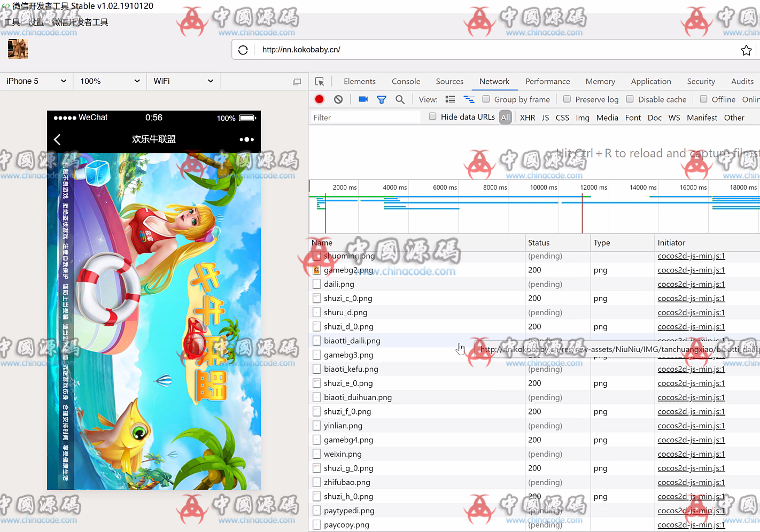The image size is (760, 532).
Task: Toggle the Offline checkbox
Action: pos(703,99)
